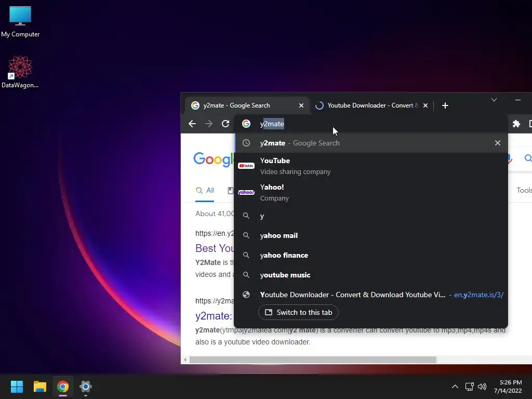Select the 'youtube music' suggestion
The height and width of the screenshot is (399, 532).
[371, 275]
